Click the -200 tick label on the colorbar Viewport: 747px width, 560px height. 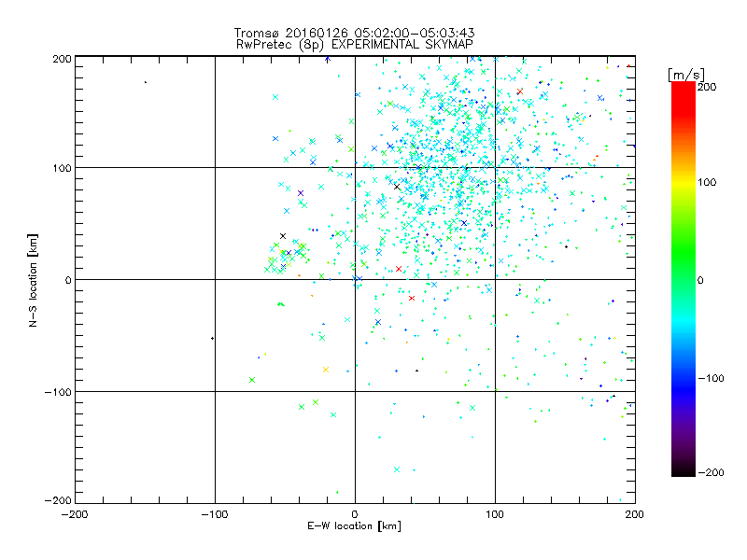coord(711,472)
